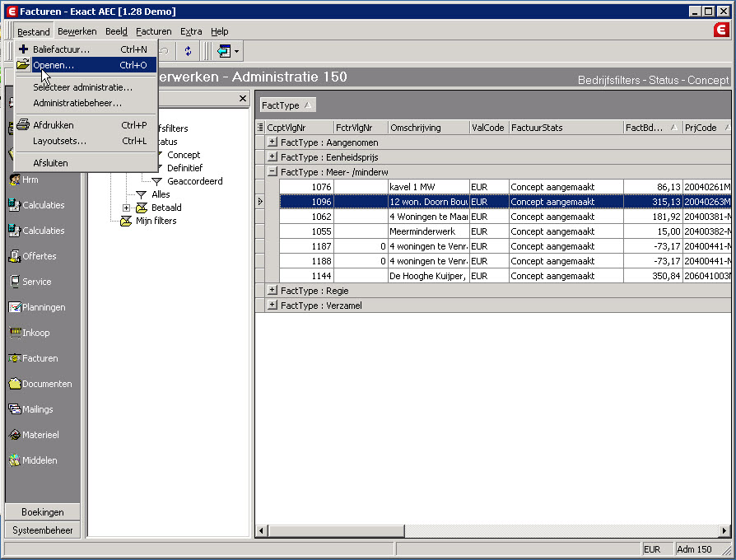Close the filter tree panel with X

point(243,98)
